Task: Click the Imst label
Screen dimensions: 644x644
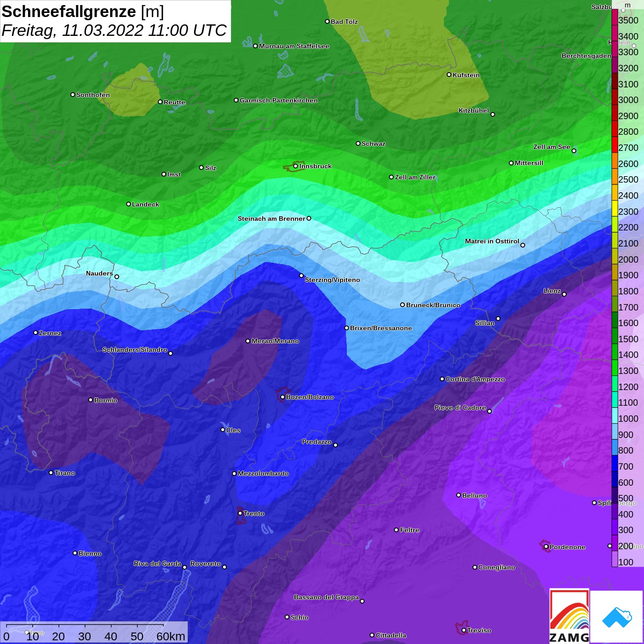Action: click(174, 174)
